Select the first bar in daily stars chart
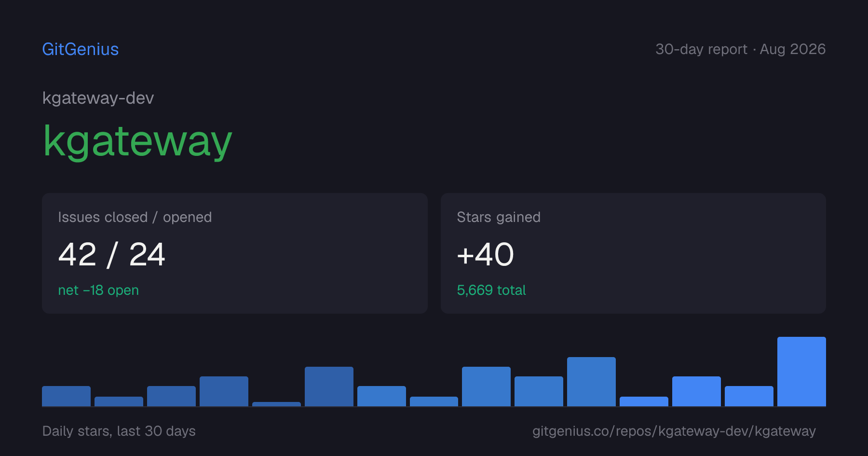This screenshot has width=868, height=456. click(66, 396)
